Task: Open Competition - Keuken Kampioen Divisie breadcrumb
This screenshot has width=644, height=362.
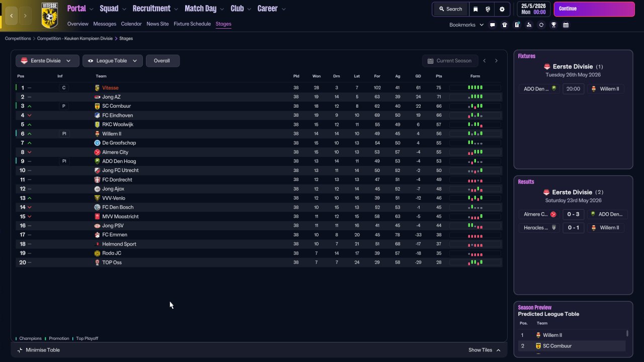Action: pyautogui.click(x=75, y=39)
